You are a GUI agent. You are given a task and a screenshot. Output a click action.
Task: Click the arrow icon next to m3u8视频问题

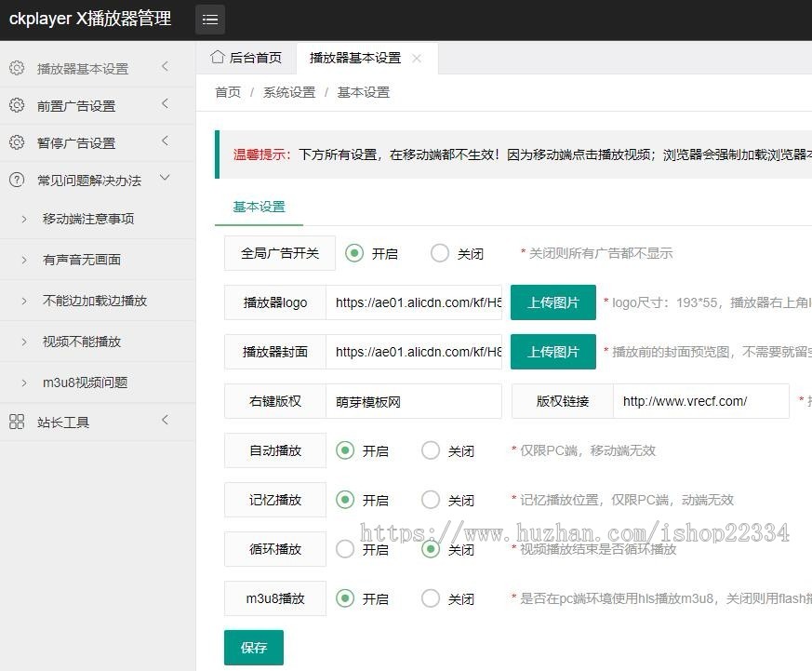click(x=23, y=382)
